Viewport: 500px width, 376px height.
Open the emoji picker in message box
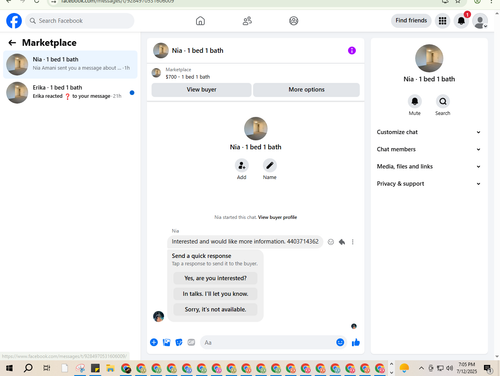pyautogui.click(x=340, y=342)
